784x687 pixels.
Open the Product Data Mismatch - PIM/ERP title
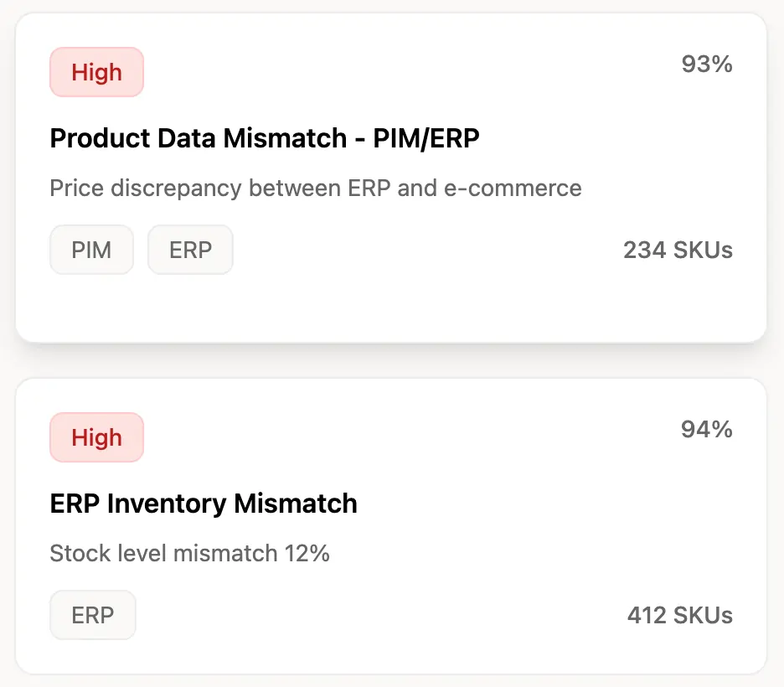pyautogui.click(x=265, y=138)
